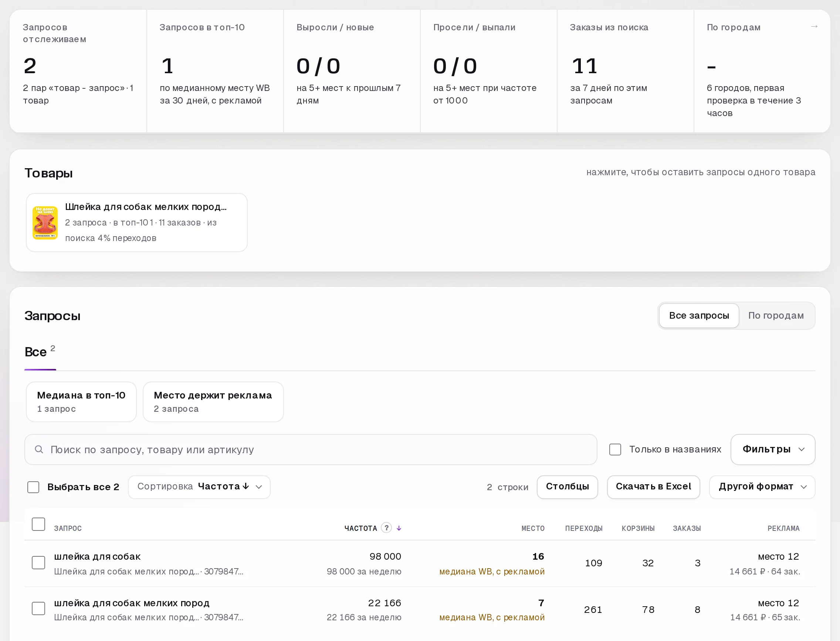
Task: Click the arrow icon on По городам card
Action: tap(814, 26)
